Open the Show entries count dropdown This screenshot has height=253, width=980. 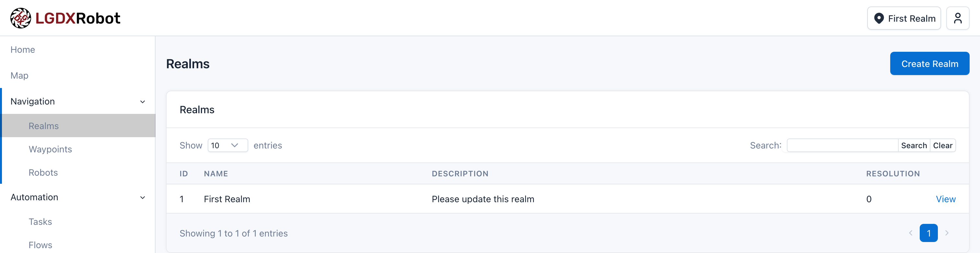pos(227,145)
